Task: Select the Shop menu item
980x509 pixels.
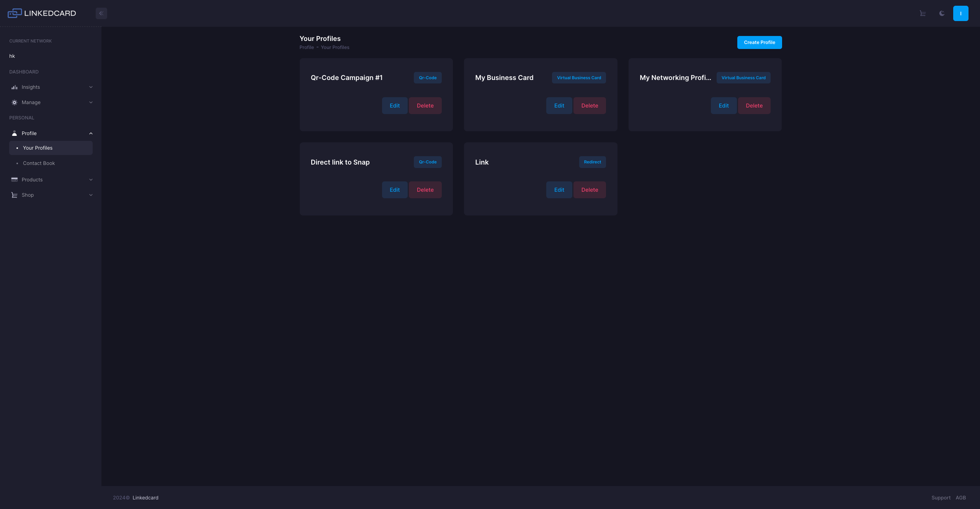Action: (51, 195)
